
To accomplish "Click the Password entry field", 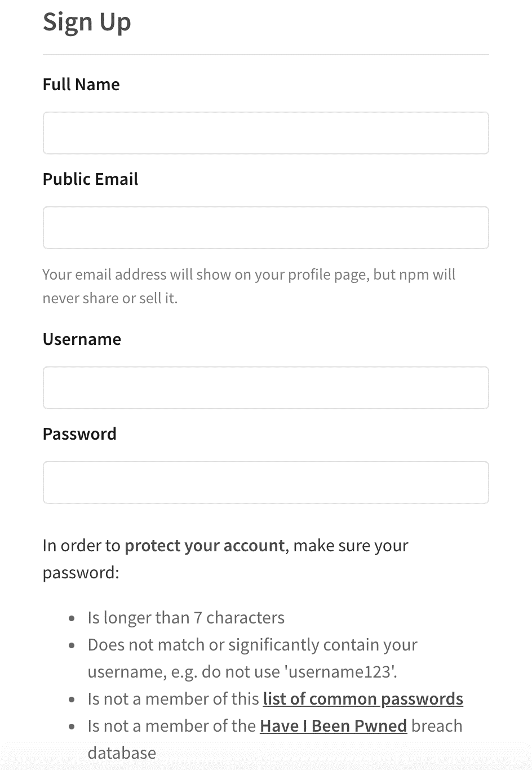I will (265, 483).
